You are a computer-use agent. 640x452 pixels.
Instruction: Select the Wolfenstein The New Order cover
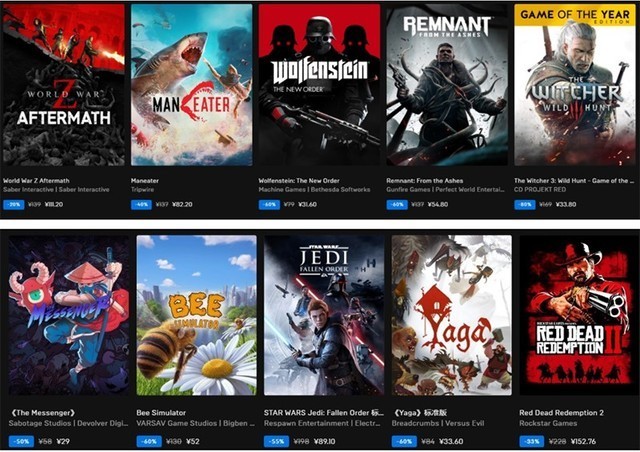tap(319, 85)
